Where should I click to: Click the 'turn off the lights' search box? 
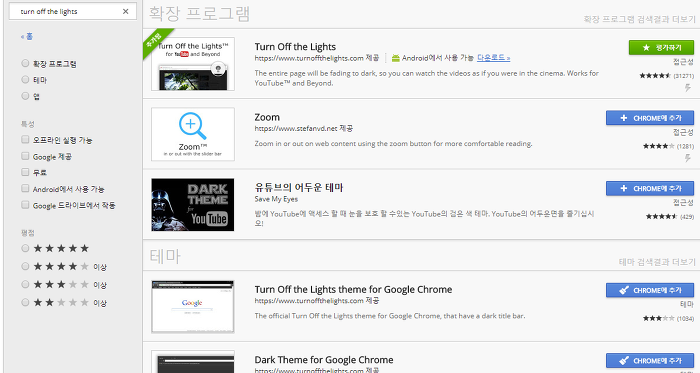point(73,12)
